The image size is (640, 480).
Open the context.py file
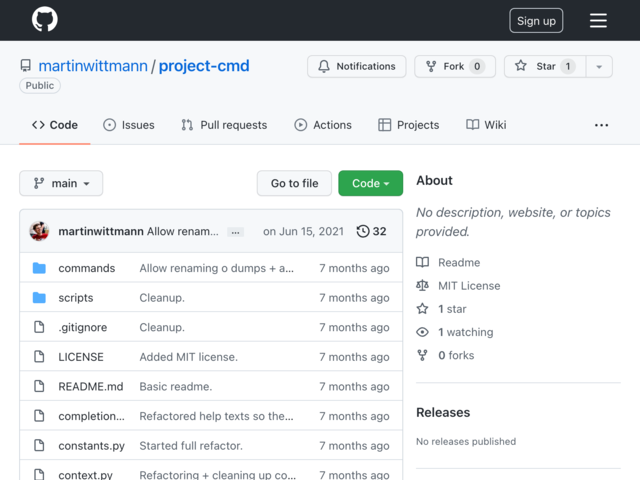point(85,475)
